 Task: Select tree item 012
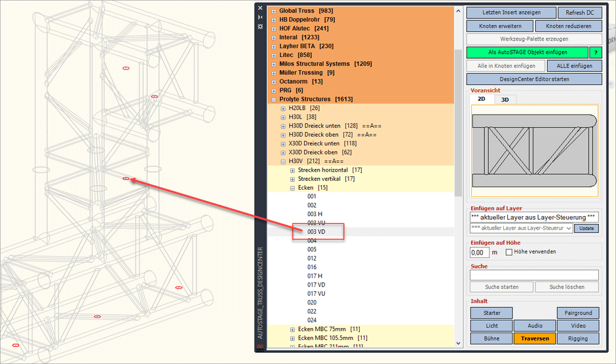[x=312, y=259]
